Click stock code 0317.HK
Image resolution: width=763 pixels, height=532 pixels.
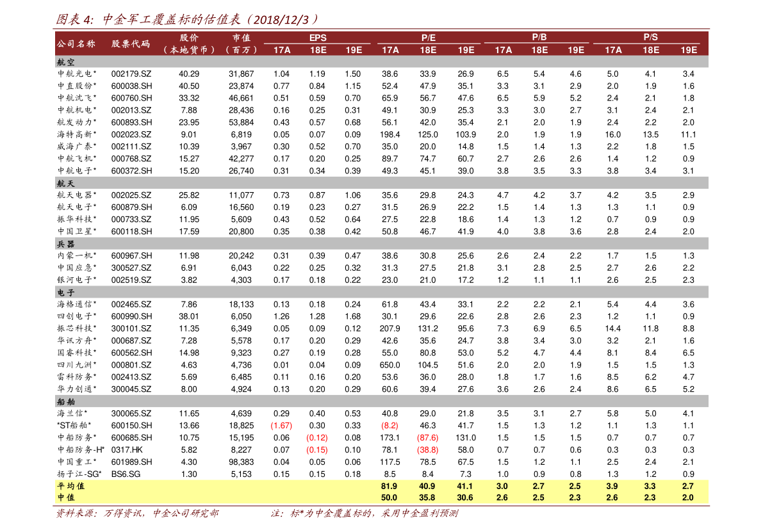pyautogui.click(x=126, y=450)
